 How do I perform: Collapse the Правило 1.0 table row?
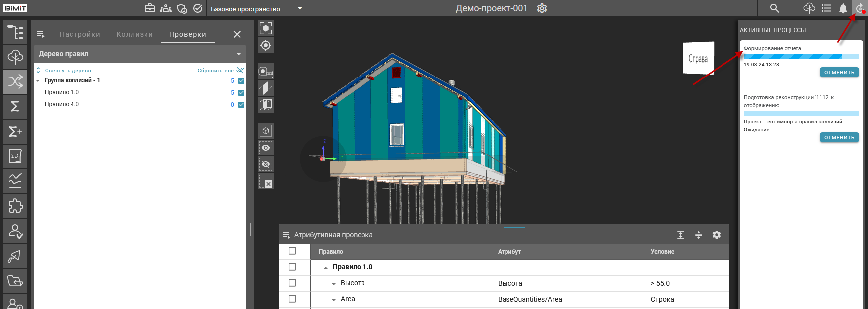(x=326, y=268)
